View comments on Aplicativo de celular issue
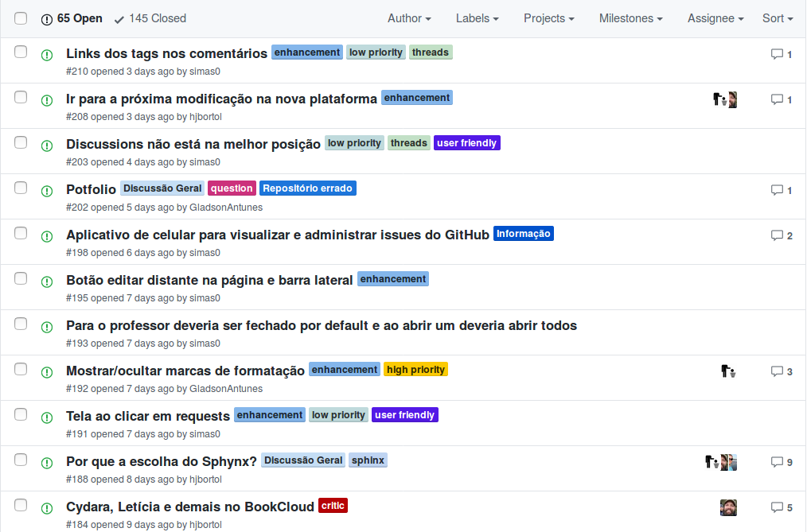The height and width of the screenshot is (532, 807). (782, 235)
